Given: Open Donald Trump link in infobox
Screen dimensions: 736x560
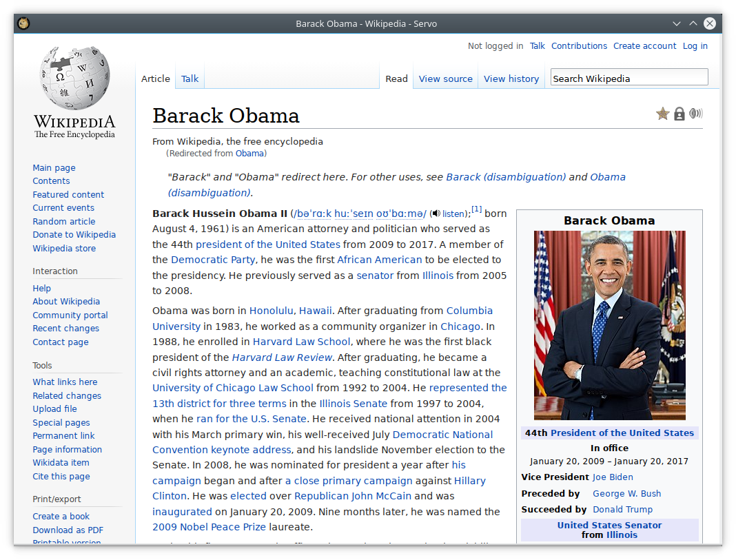Looking at the screenshot, I should 622,509.
